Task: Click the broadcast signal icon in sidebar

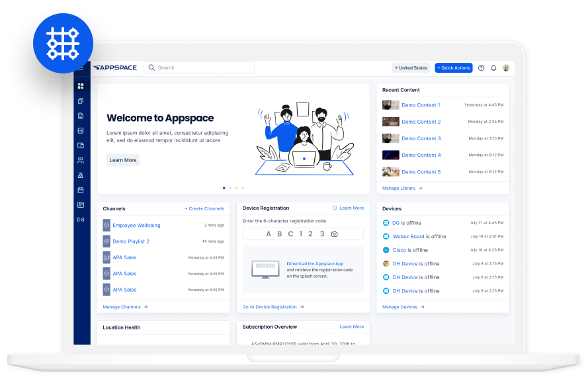Action: (x=81, y=220)
